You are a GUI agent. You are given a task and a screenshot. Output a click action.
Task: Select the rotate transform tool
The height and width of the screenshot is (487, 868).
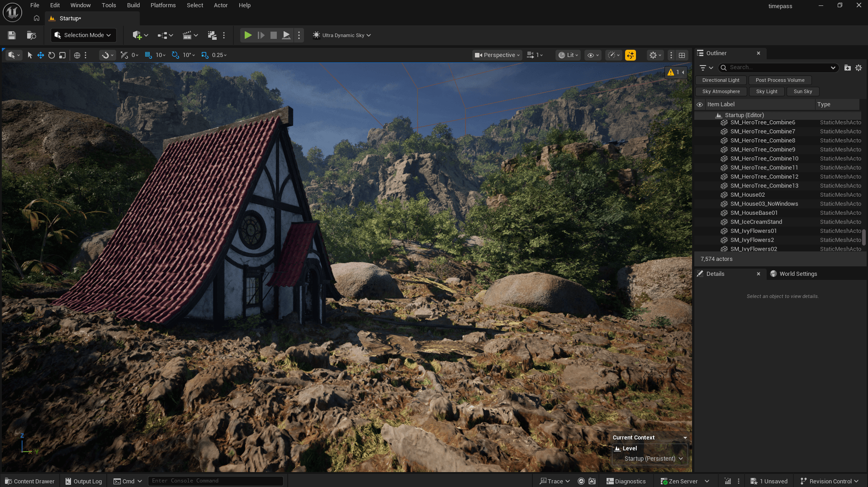[52, 55]
